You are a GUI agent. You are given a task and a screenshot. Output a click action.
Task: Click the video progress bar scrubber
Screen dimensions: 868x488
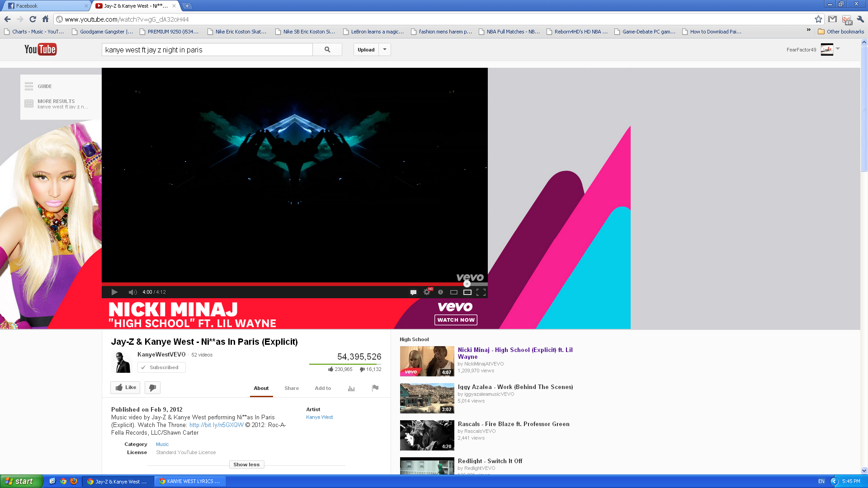(467, 284)
